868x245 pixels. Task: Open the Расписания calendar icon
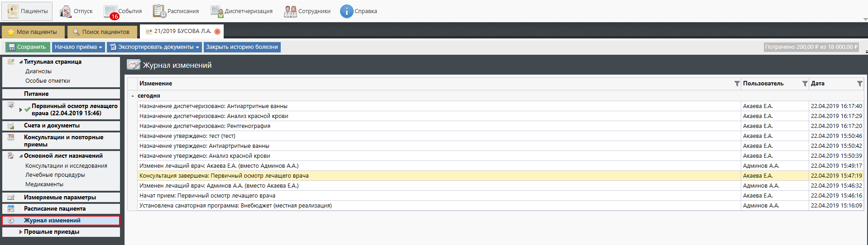coord(159,11)
